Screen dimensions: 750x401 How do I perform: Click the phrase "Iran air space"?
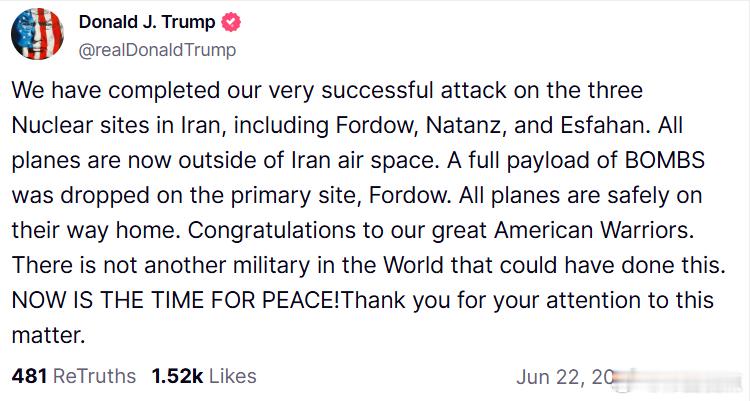click(x=365, y=161)
